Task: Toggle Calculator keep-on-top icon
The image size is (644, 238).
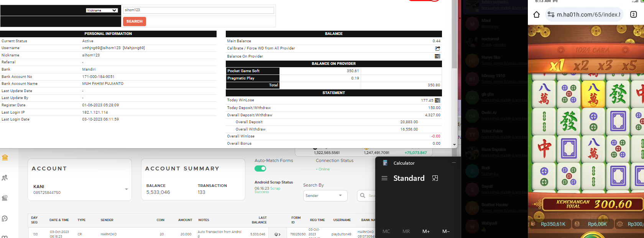Action: click(x=435, y=178)
